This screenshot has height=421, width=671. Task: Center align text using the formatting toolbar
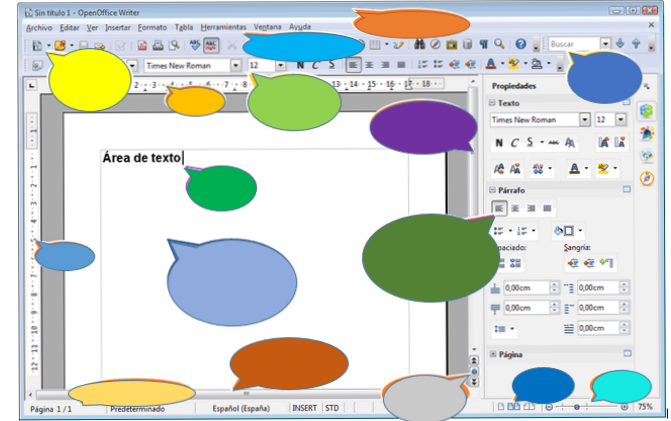(369, 65)
